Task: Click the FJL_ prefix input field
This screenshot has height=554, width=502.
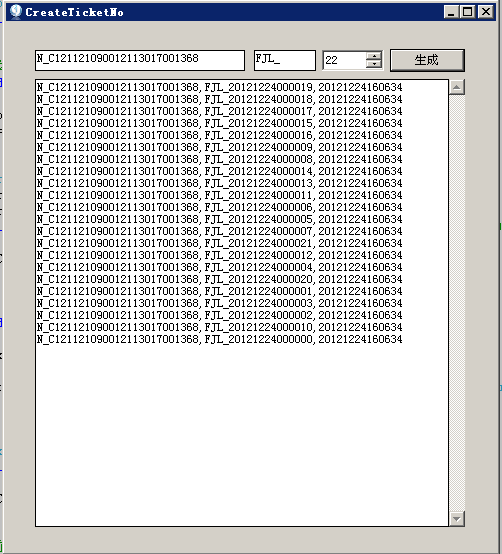Action: click(285, 60)
